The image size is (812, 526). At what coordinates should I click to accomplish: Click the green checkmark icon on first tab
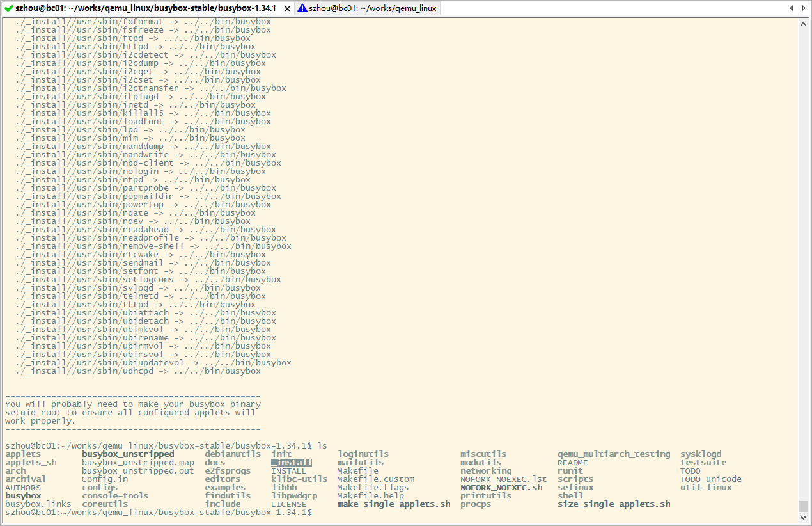pos(9,8)
